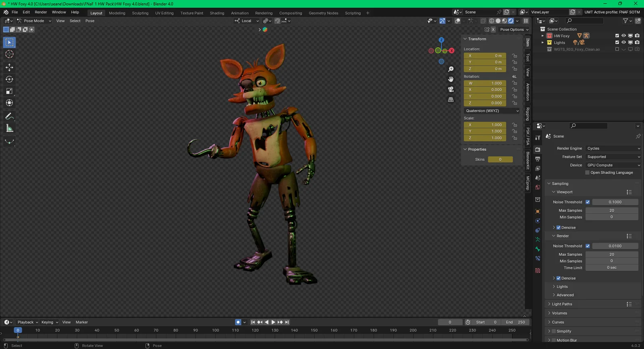Open the Rigging sidebar tab
The width and height of the screenshot is (644, 349).
pos(528,114)
